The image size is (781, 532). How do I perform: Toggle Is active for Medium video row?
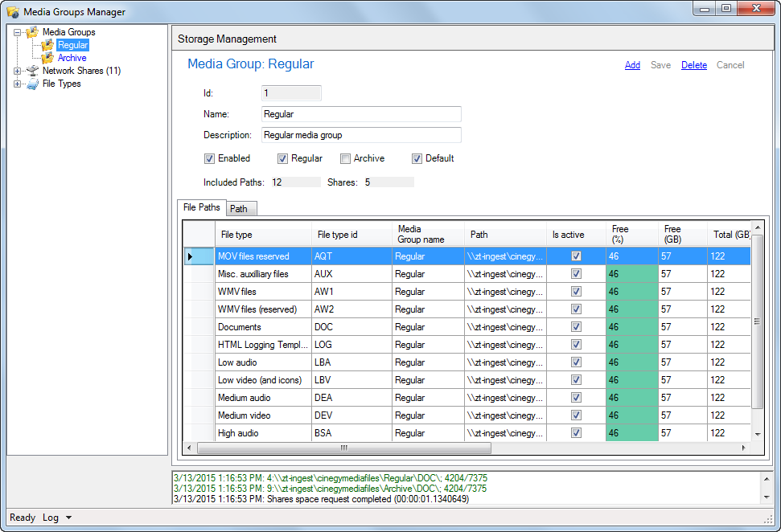point(576,415)
